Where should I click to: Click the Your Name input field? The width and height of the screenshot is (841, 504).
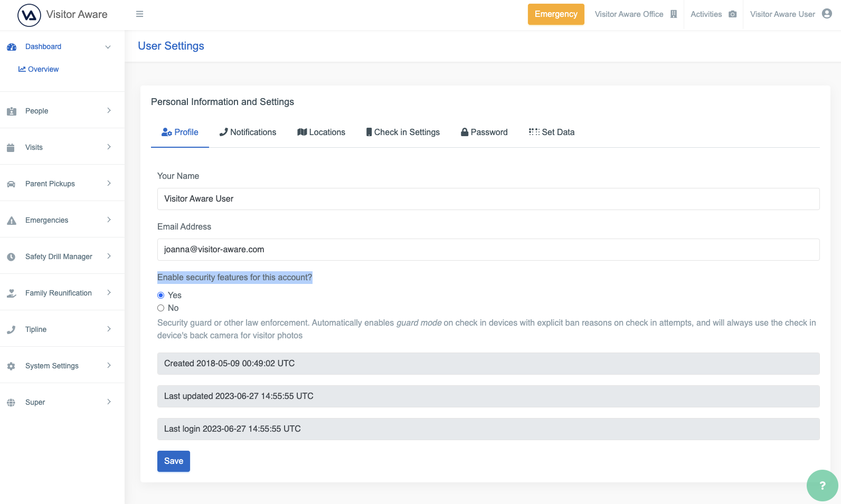click(488, 199)
